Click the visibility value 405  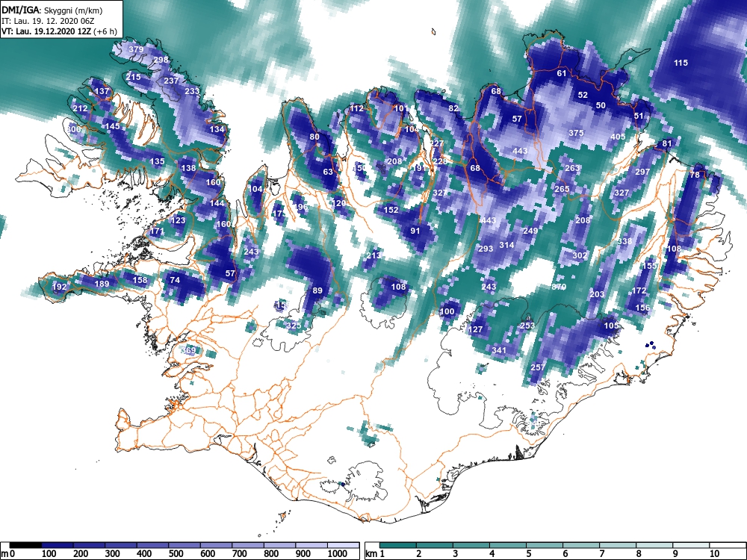(x=618, y=137)
